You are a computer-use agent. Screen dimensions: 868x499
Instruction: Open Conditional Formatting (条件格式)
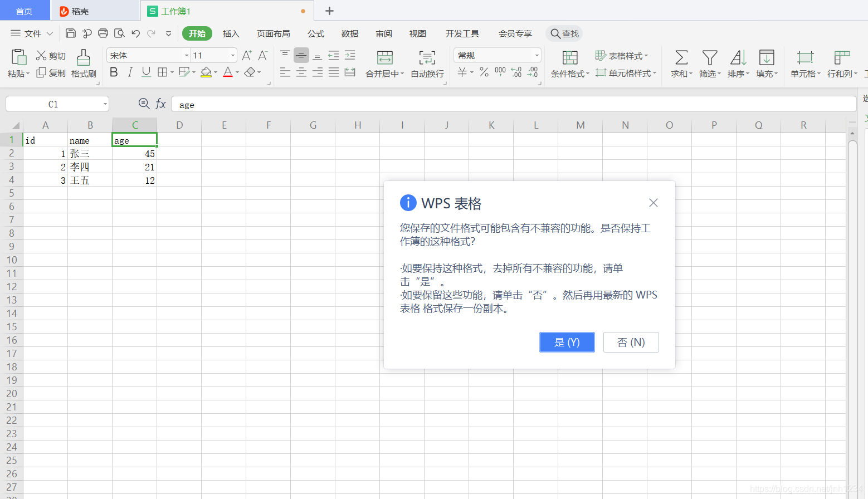[570, 63]
